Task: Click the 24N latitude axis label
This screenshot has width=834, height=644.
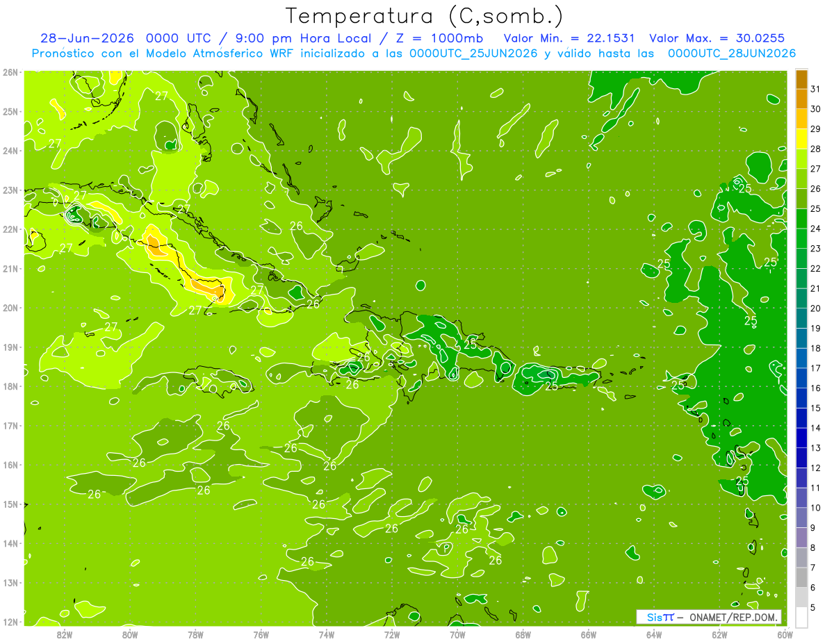Action: pyautogui.click(x=10, y=151)
